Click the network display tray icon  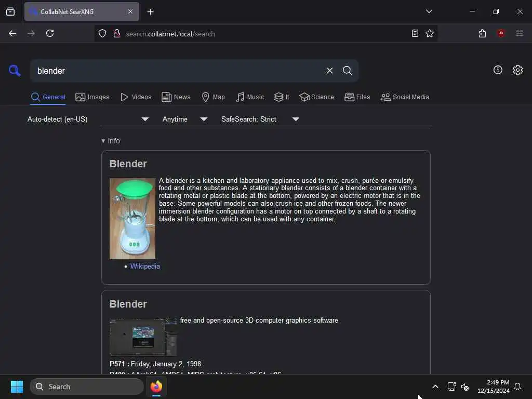(x=451, y=387)
